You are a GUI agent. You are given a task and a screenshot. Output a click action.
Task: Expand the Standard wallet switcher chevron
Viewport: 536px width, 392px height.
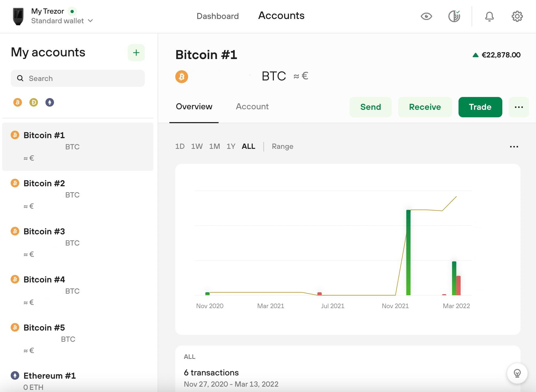coord(90,21)
